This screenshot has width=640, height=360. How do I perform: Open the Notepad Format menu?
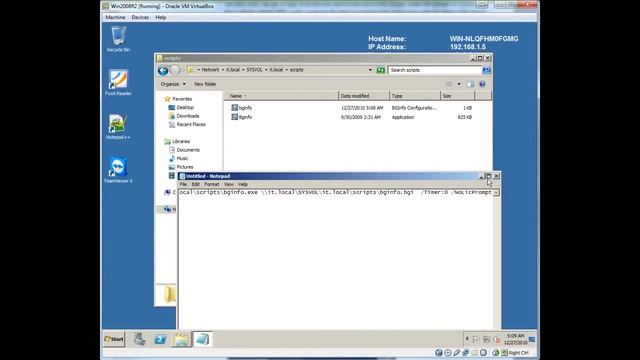(x=211, y=184)
